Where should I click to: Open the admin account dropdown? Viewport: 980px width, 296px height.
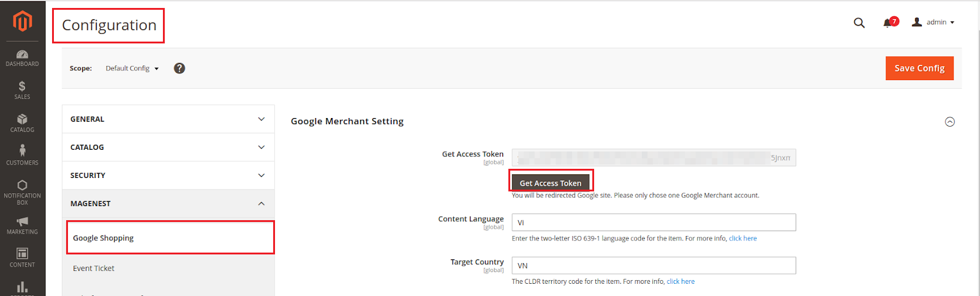coord(933,22)
